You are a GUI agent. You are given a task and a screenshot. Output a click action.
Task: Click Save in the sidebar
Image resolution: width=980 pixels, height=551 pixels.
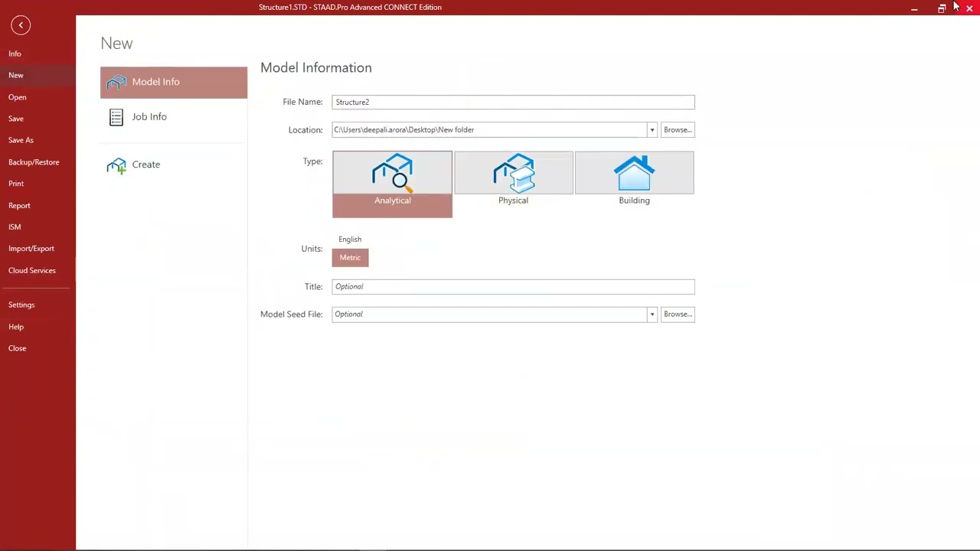pyautogui.click(x=16, y=119)
